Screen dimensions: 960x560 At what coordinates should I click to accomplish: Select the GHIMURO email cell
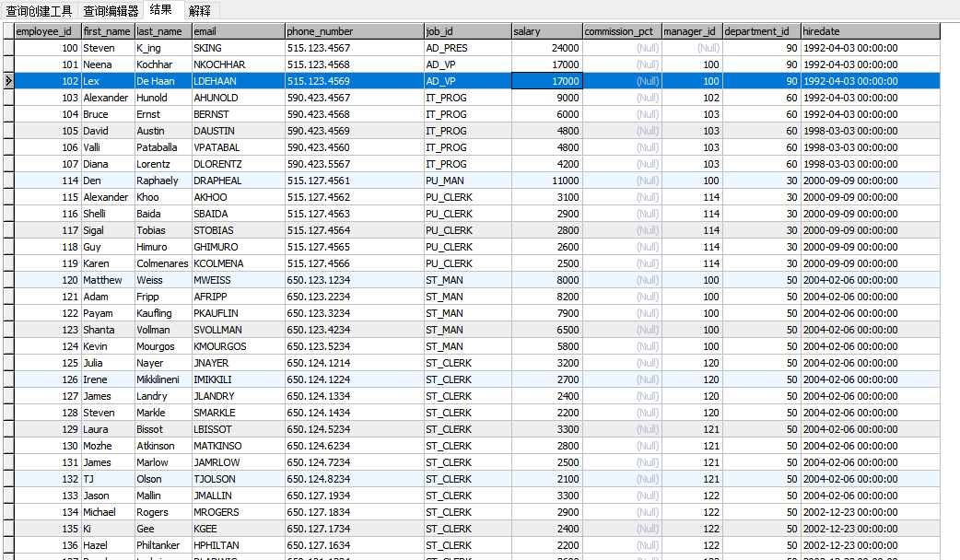tap(239, 246)
